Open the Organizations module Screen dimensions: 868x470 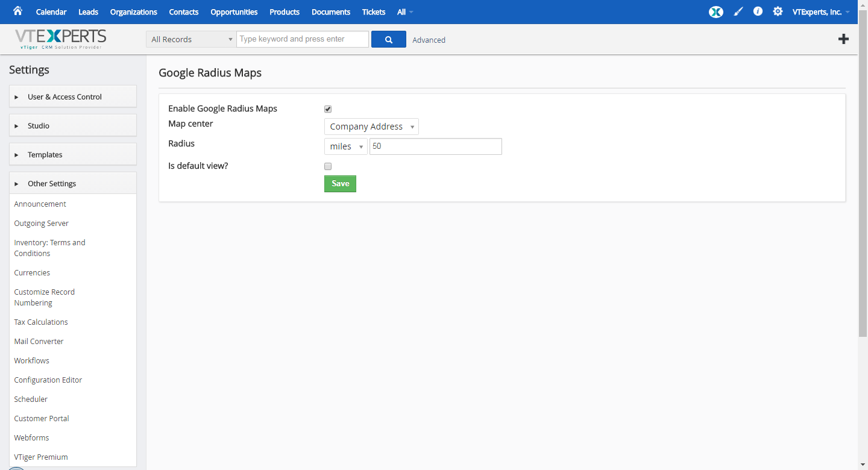[134, 12]
